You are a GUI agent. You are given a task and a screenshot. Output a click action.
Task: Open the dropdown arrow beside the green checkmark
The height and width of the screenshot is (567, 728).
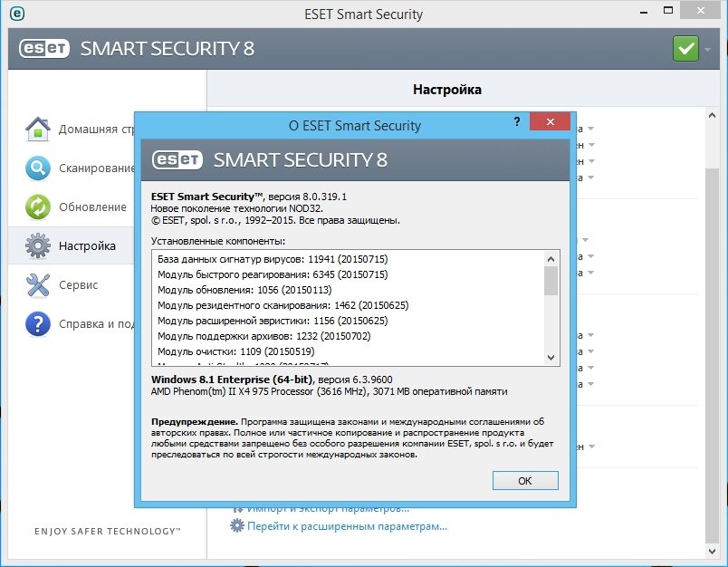click(707, 49)
